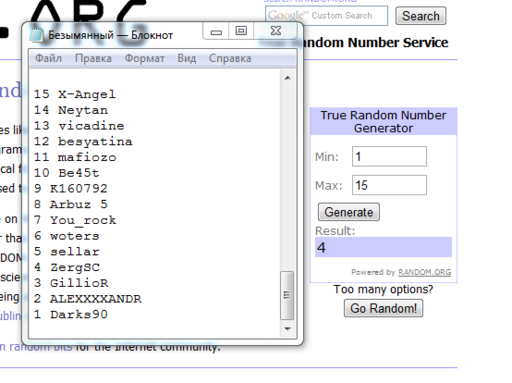Open the Формат menu

145,58
